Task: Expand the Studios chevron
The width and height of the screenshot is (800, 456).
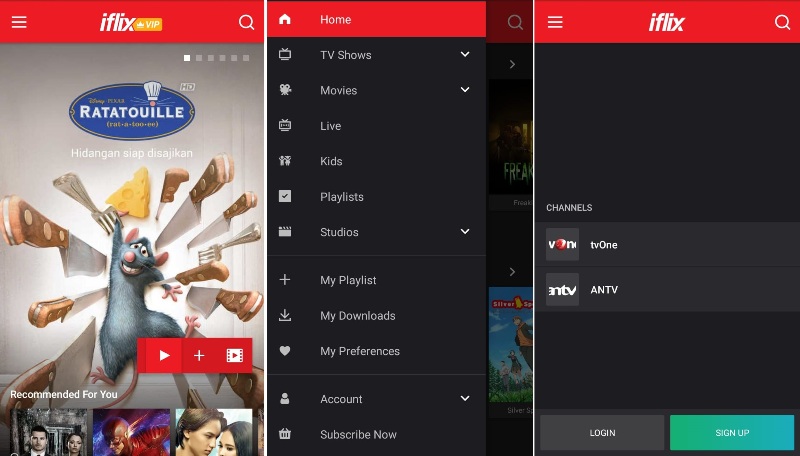Action: click(x=465, y=232)
